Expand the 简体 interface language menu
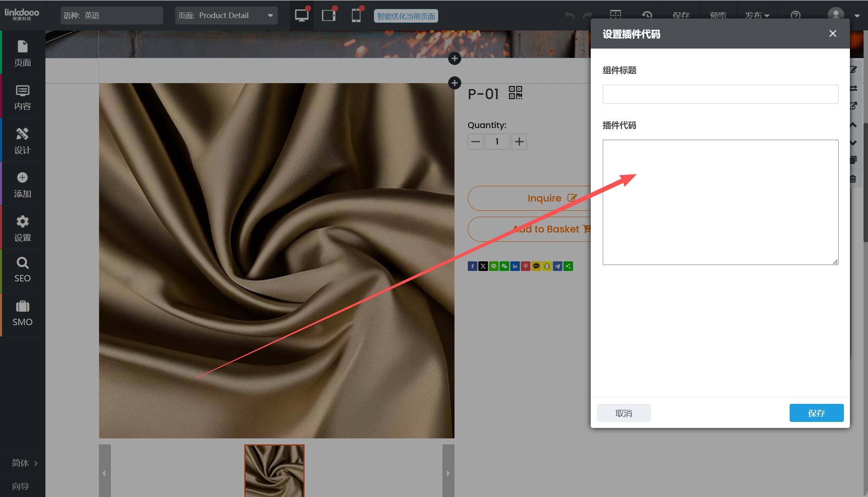The image size is (868, 497). 24,463
